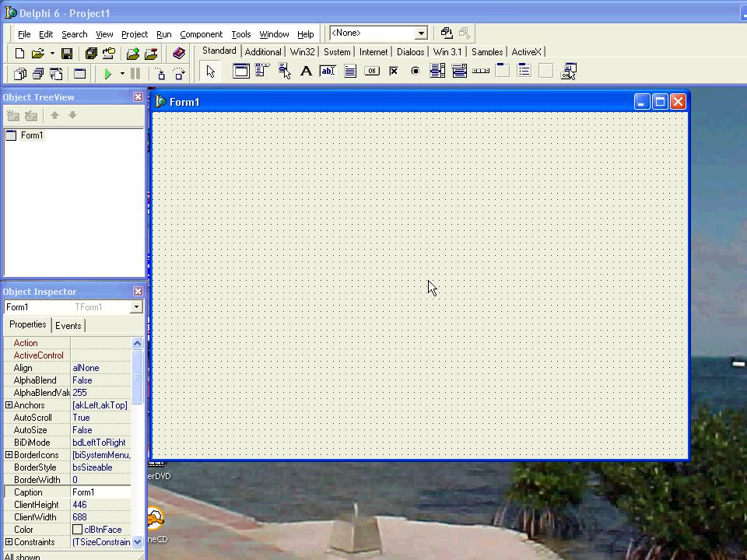The width and height of the screenshot is (747, 560).
Task: Select the Button (OK) component icon
Action: [372, 72]
